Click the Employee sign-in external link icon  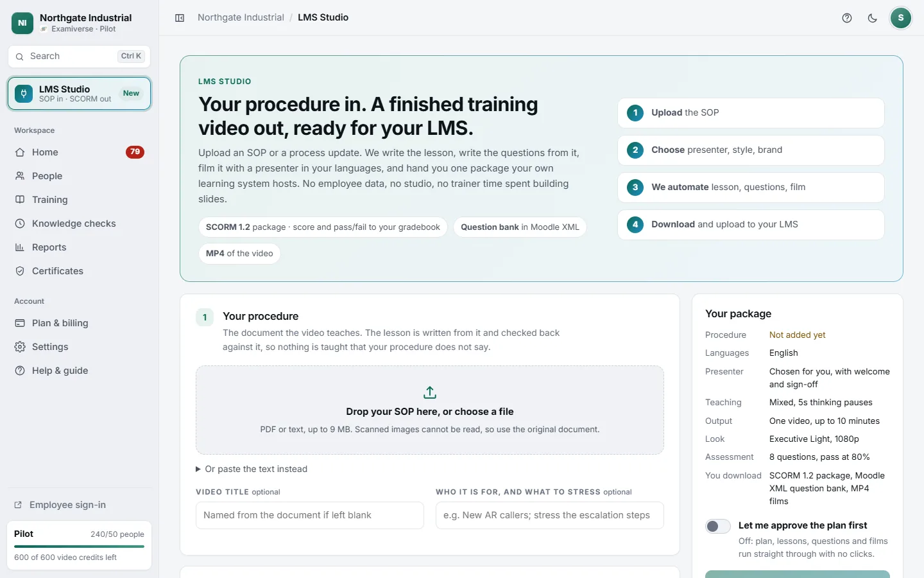coord(18,505)
